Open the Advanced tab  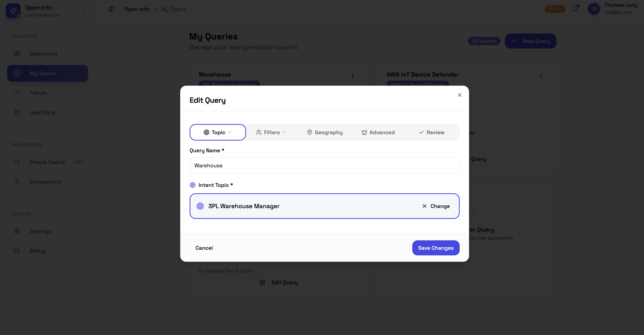378,132
